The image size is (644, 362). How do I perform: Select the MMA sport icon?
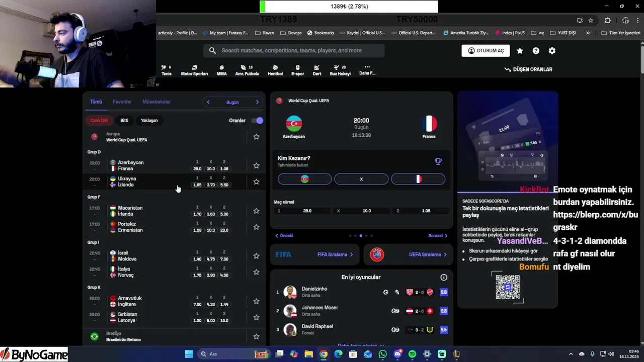point(221,70)
